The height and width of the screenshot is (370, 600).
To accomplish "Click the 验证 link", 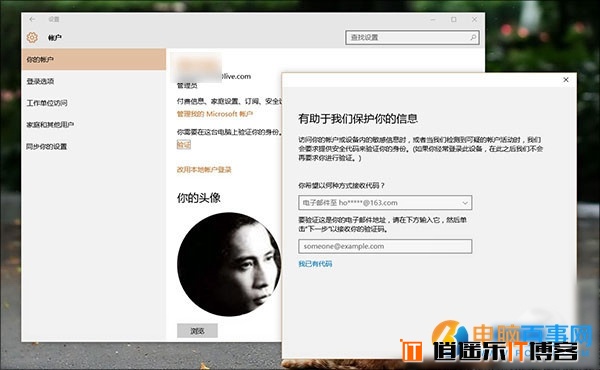I will coord(184,145).
